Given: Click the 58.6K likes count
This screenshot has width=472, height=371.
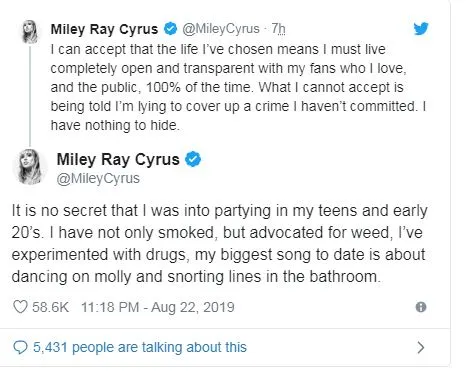Looking at the screenshot, I should pos(50,307).
